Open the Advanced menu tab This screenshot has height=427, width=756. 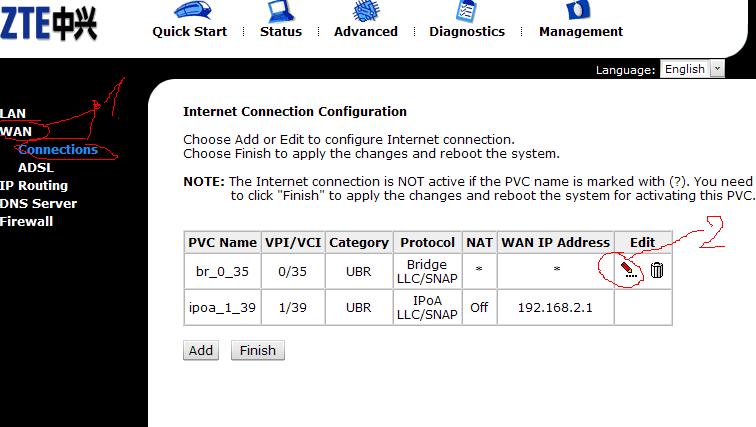pyautogui.click(x=366, y=31)
